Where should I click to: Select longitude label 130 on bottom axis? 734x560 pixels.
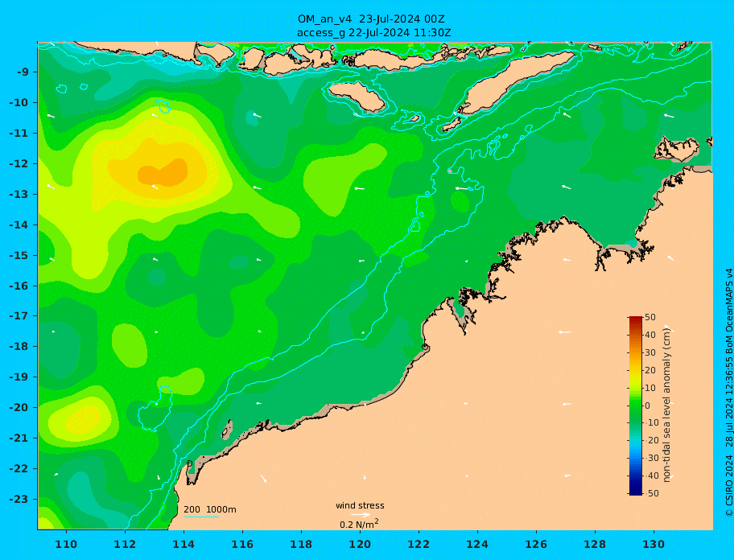(654, 544)
